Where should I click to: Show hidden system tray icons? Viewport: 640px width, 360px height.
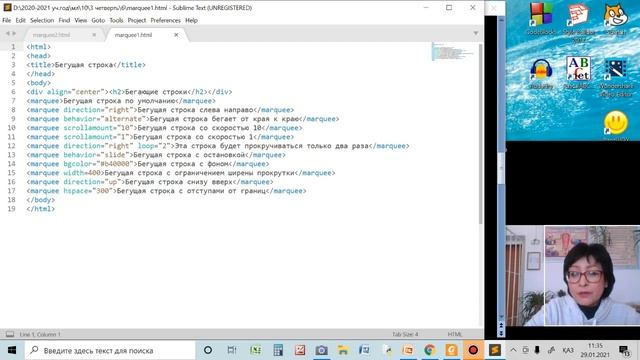pos(513,350)
